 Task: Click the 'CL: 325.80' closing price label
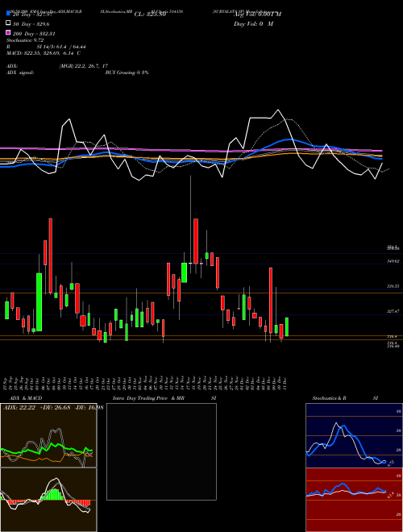pyautogui.click(x=150, y=15)
